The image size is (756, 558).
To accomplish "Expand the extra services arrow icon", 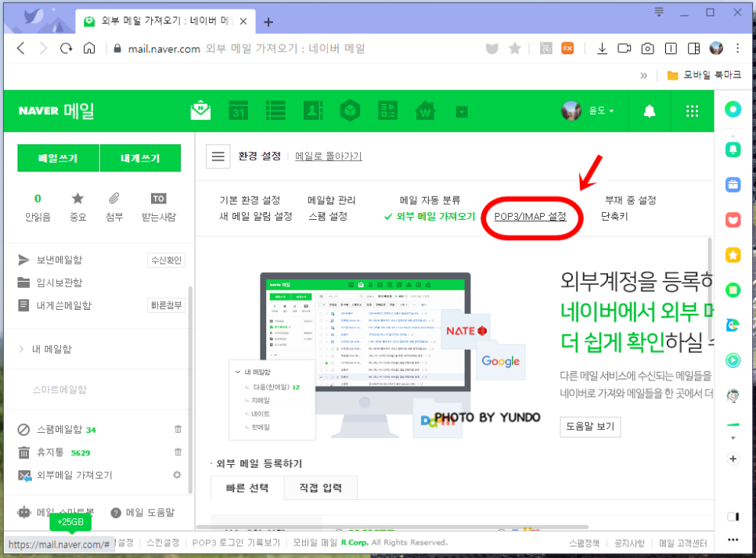I will [462, 112].
